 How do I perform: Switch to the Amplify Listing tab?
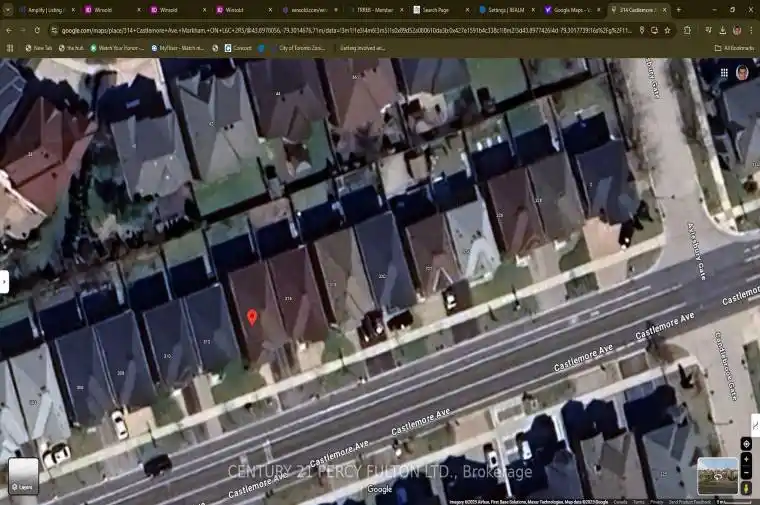[x=46, y=10]
